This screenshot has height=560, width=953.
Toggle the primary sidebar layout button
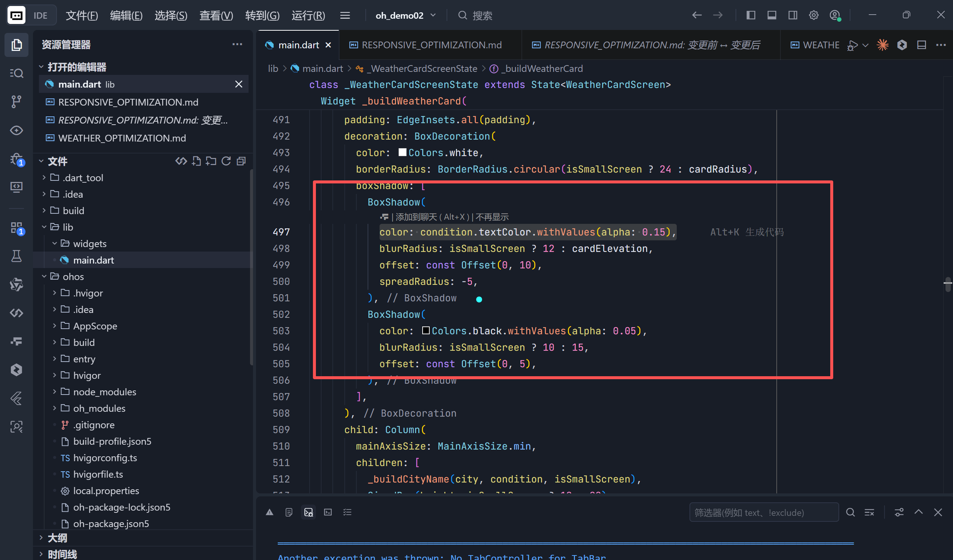click(x=750, y=15)
